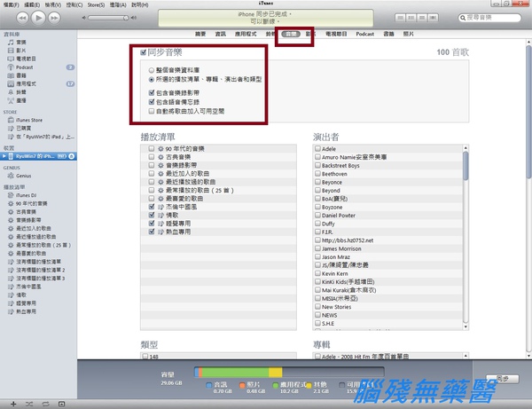Viewport: 532px width, 409px height.
Task: Uncheck the 包含語音備忘錄 checkbox
Action: point(152,101)
